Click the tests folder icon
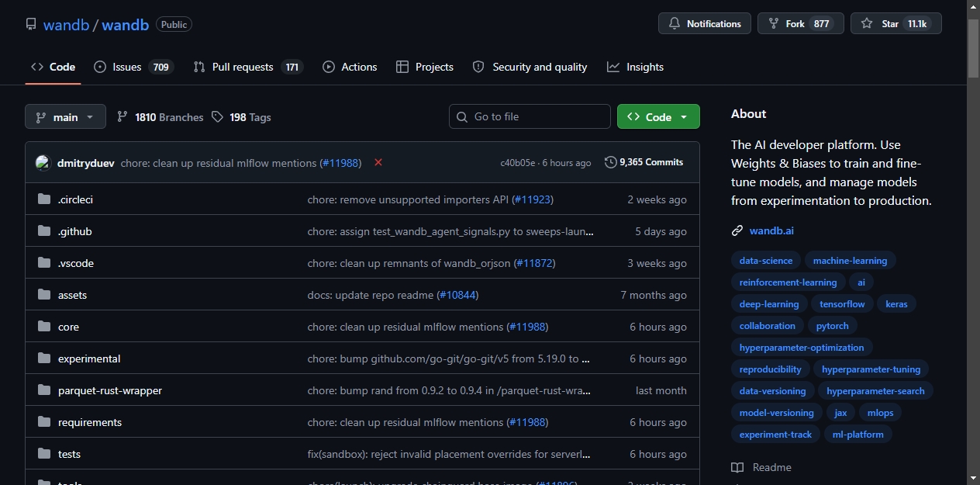The width and height of the screenshot is (980, 485). pyautogui.click(x=44, y=454)
